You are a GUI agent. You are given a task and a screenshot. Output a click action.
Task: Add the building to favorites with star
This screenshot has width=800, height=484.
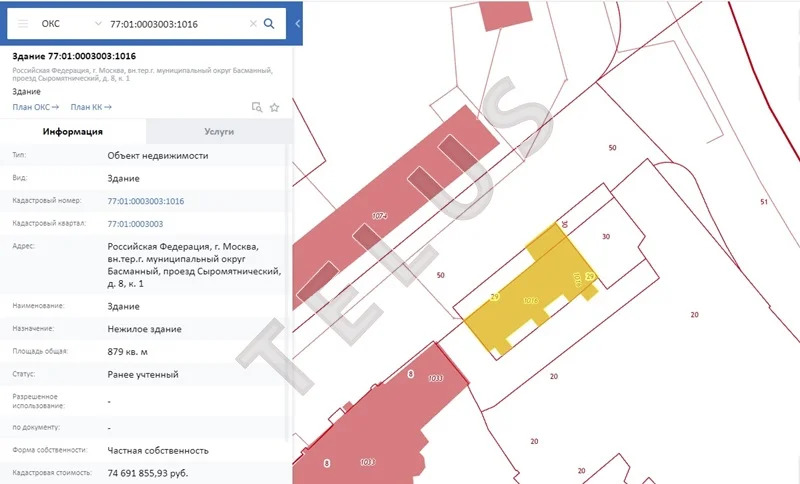coord(274,107)
